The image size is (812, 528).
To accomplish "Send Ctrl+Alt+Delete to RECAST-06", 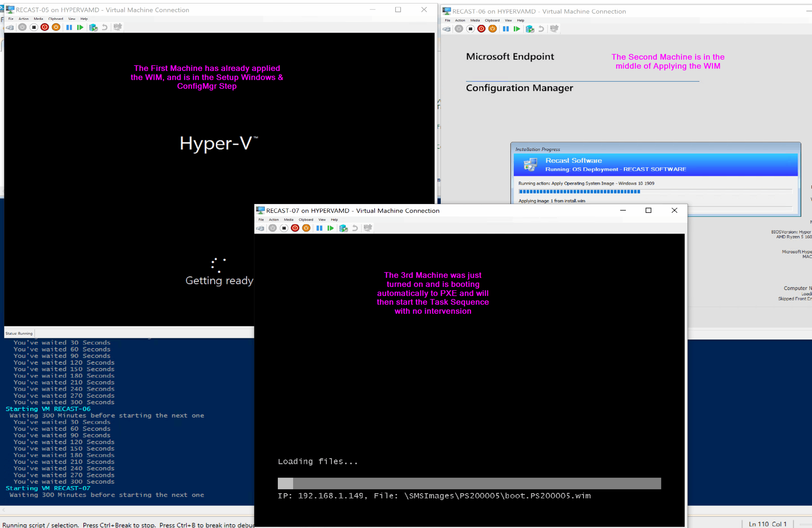I will coord(446,29).
